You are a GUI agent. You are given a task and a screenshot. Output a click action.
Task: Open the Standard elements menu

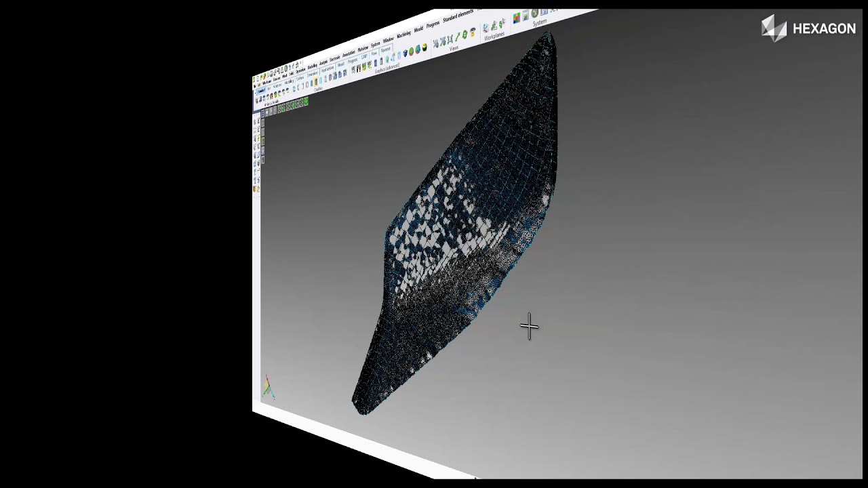(458, 16)
